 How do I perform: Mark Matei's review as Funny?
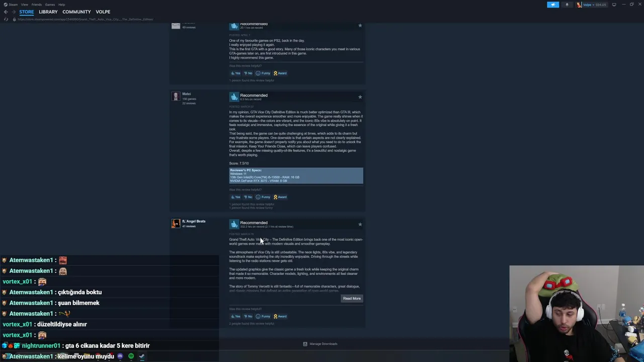coord(263,197)
